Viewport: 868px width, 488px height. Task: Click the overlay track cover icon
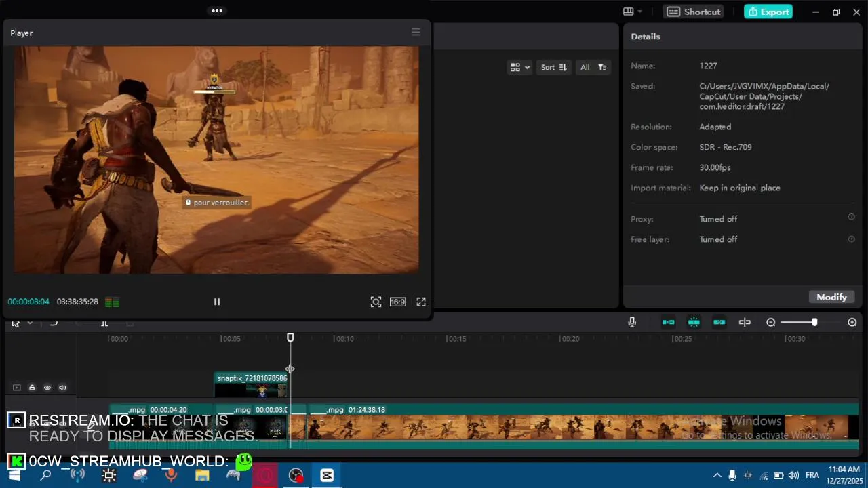pyautogui.click(x=17, y=388)
